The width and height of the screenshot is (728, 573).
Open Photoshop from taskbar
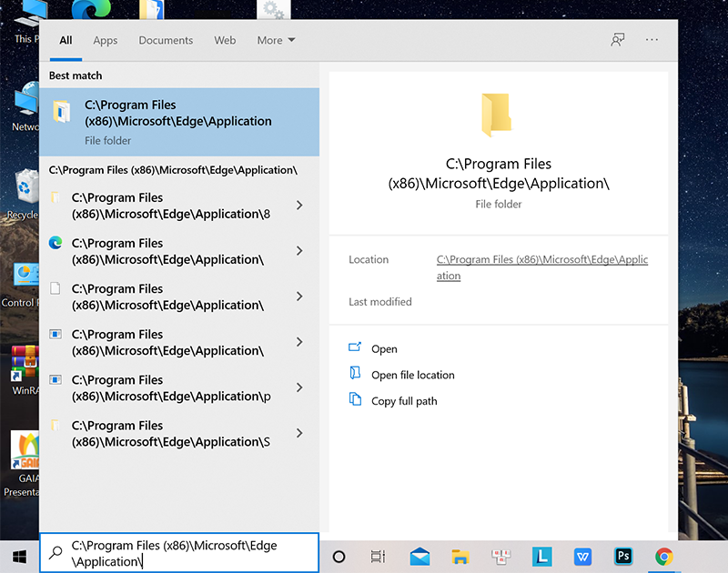(x=623, y=556)
